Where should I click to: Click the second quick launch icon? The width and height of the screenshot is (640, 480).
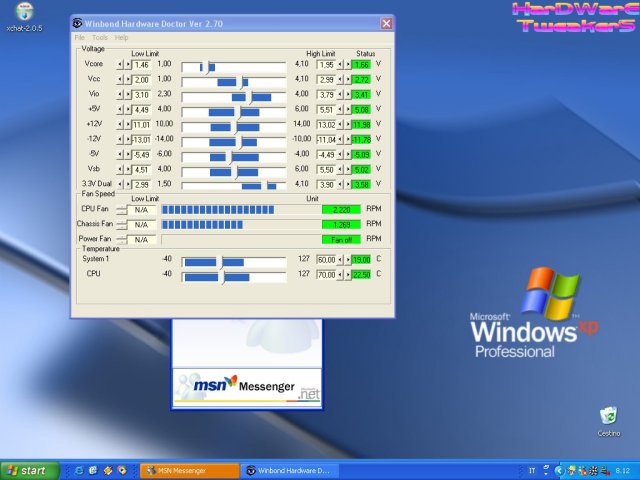pyautogui.click(x=93, y=471)
